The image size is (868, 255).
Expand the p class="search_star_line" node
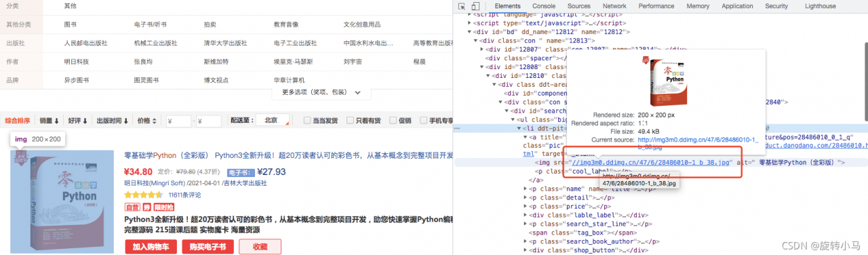tap(526, 224)
